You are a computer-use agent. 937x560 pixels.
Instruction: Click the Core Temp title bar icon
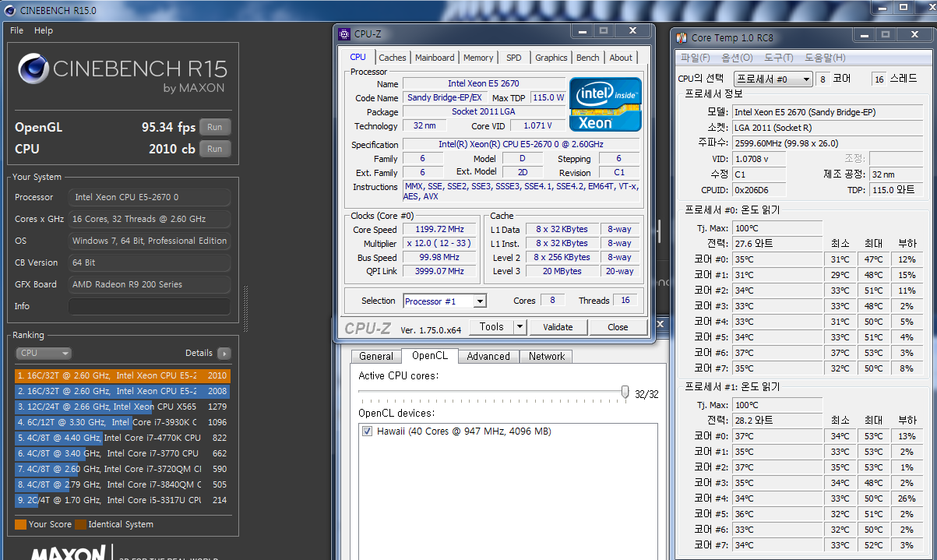pos(682,37)
